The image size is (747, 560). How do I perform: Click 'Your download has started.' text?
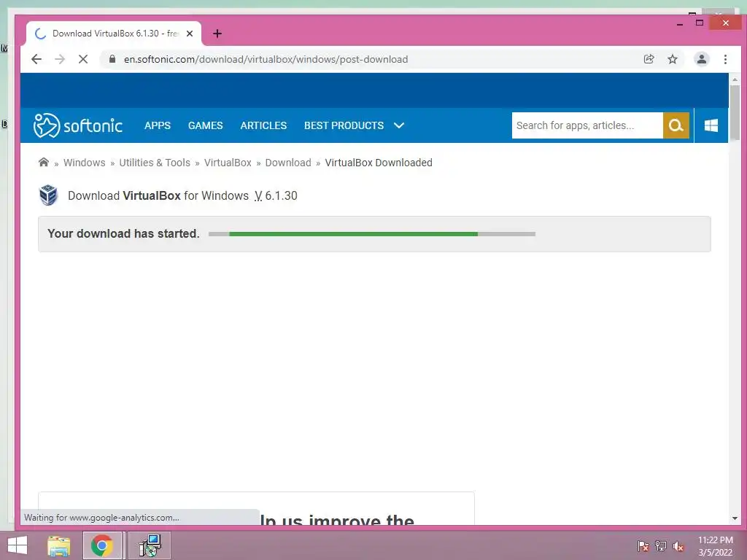point(123,233)
